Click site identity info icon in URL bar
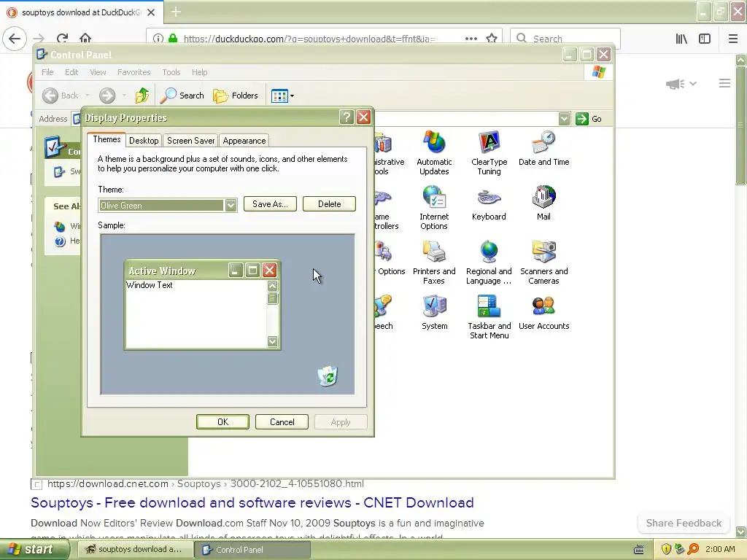Viewport: 747px width, 560px height. pyautogui.click(x=158, y=39)
